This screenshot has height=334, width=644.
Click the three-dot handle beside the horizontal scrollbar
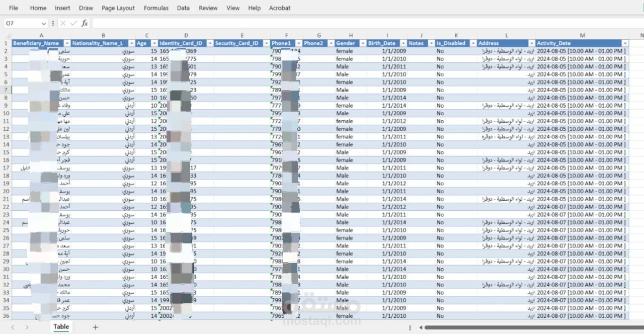(411, 327)
